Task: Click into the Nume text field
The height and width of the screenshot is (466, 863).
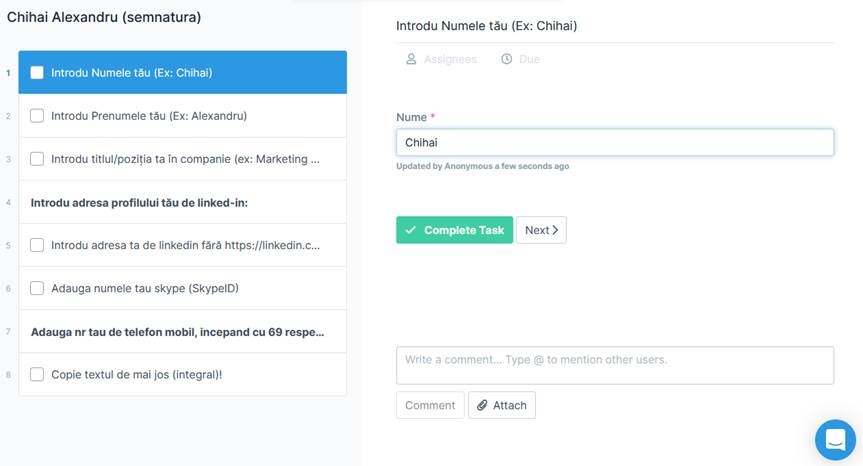Action: (x=614, y=143)
